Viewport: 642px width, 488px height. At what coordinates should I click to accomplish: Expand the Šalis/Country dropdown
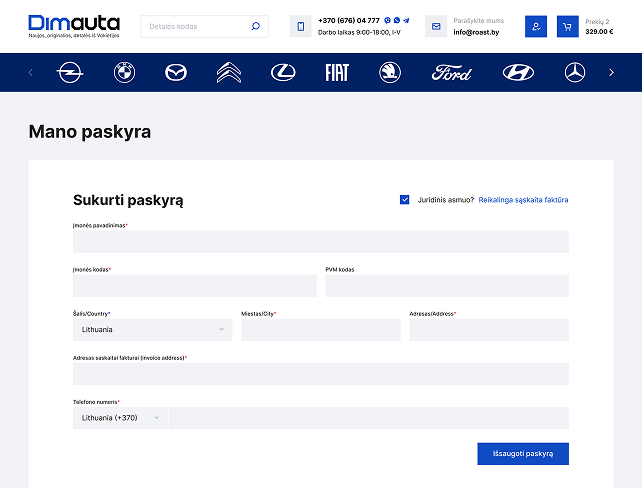point(152,330)
